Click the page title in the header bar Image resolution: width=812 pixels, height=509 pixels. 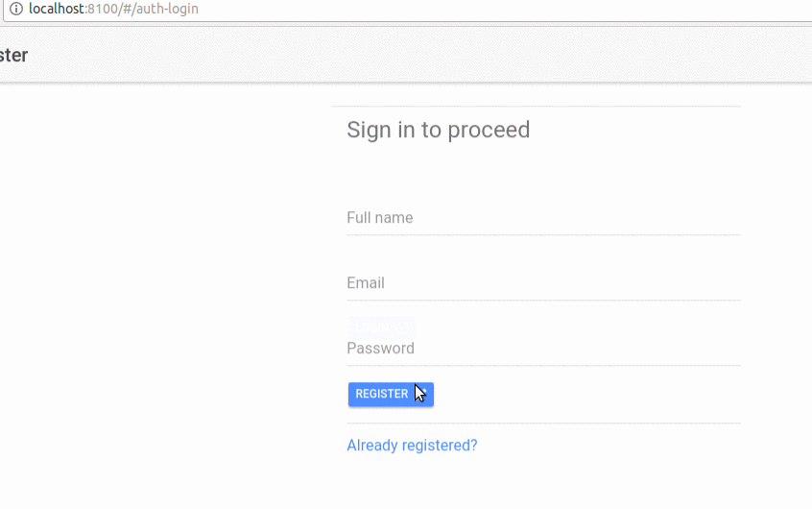click(x=13, y=56)
